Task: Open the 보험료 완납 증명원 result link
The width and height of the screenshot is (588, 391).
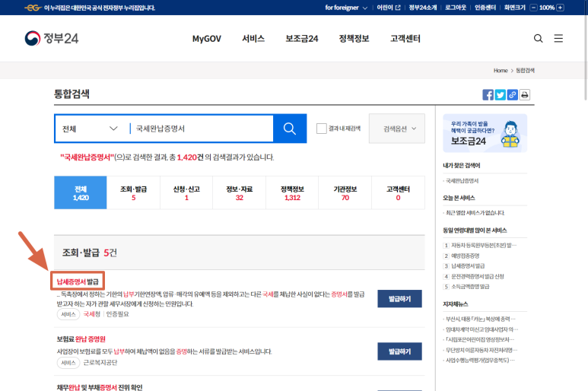Action: tap(81, 339)
